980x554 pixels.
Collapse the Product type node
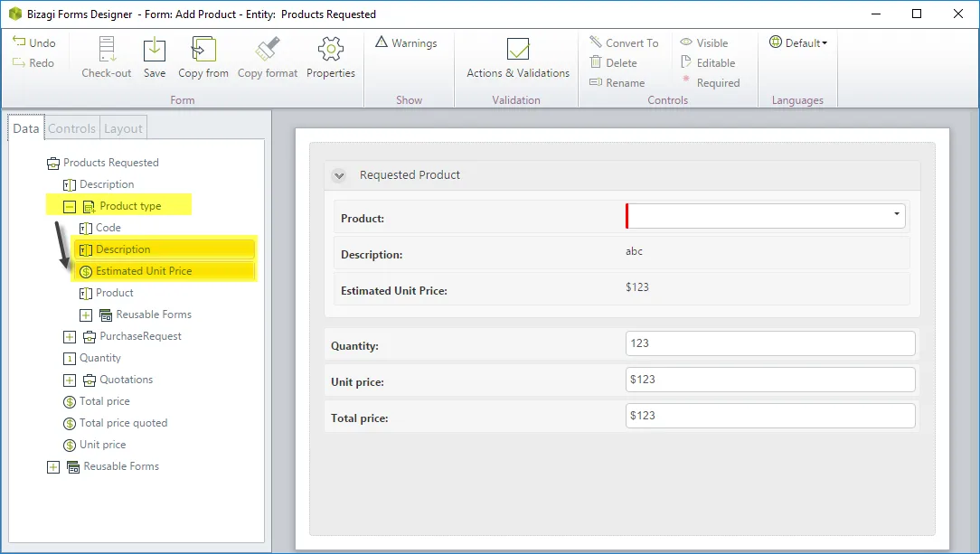[70, 207]
